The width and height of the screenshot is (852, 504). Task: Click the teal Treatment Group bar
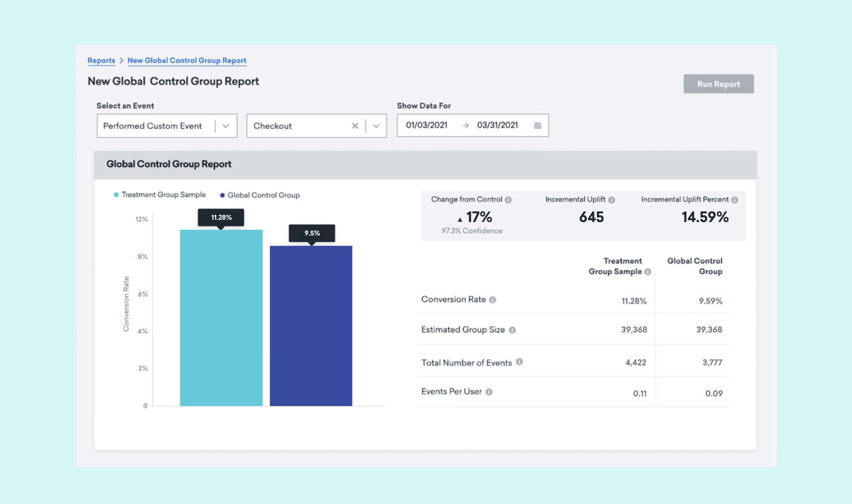click(x=221, y=317)
